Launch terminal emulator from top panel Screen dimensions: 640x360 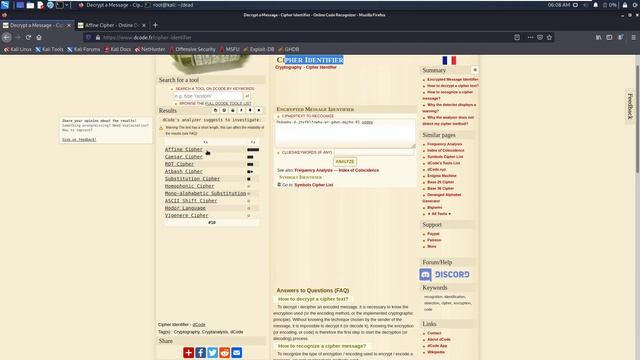pos(60,5)
